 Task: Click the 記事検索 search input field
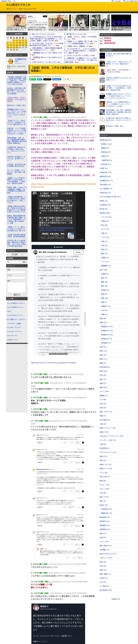14,262
